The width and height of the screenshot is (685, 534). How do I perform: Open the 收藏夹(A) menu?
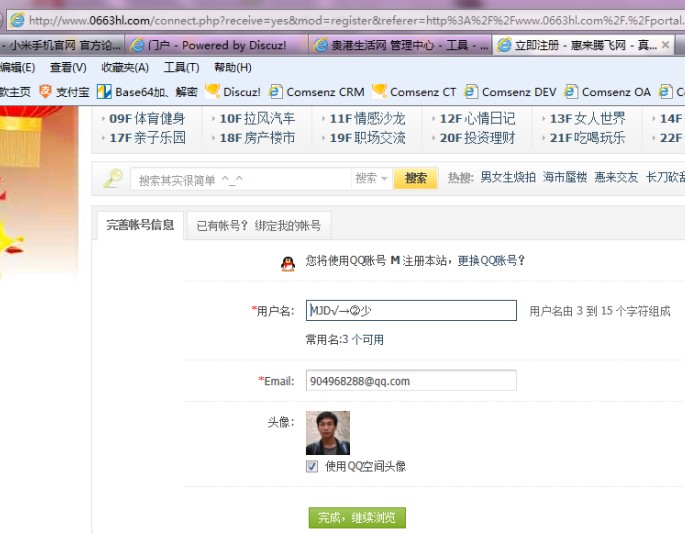coord(125,67)
